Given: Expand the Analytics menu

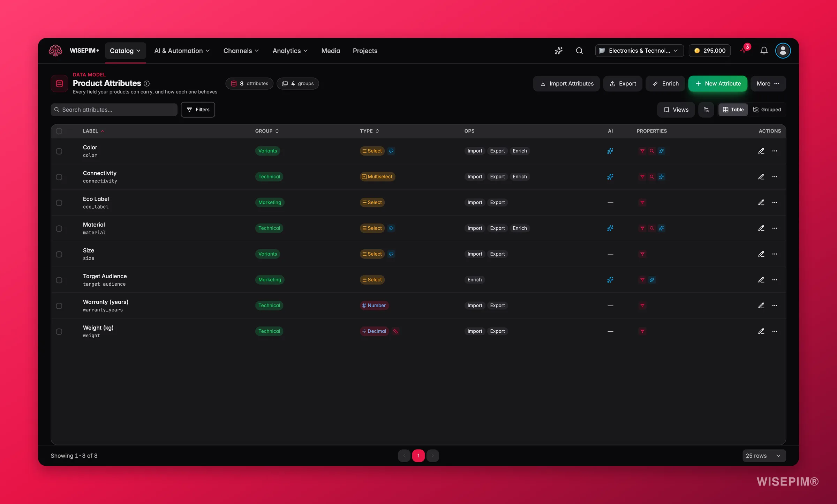Looking at the screenshot, I should point(290,51).
